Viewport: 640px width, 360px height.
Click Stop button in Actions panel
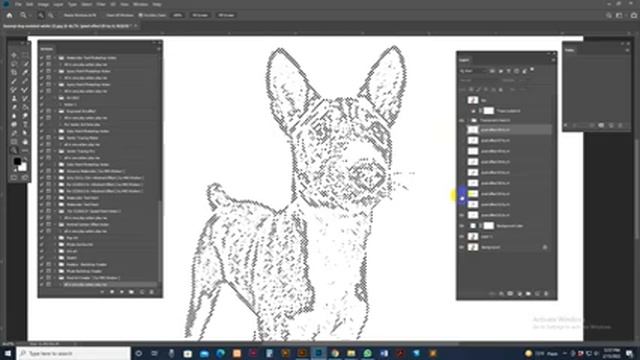point(102,292)
